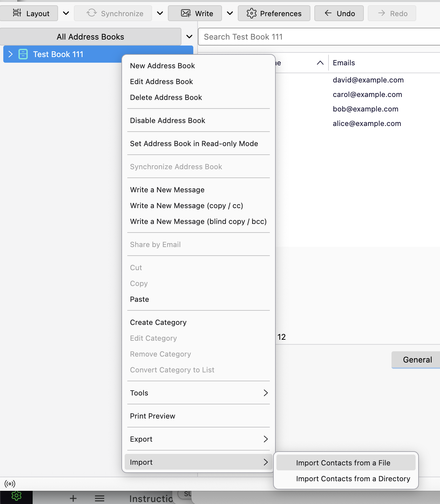Choose Delete Address Book from context menu
The width and height of the screenshot is (440, 504).
click(x=166, y=97)
